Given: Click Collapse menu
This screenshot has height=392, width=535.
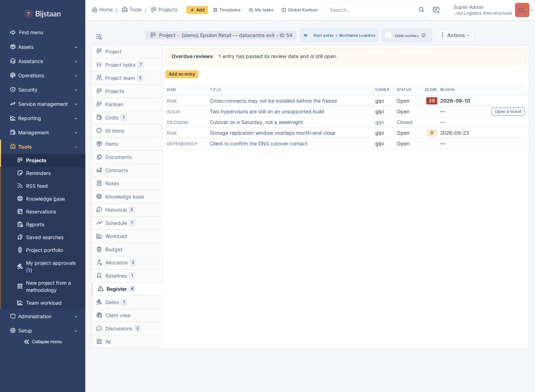Looking at the screenshot, I should (43, 342).
